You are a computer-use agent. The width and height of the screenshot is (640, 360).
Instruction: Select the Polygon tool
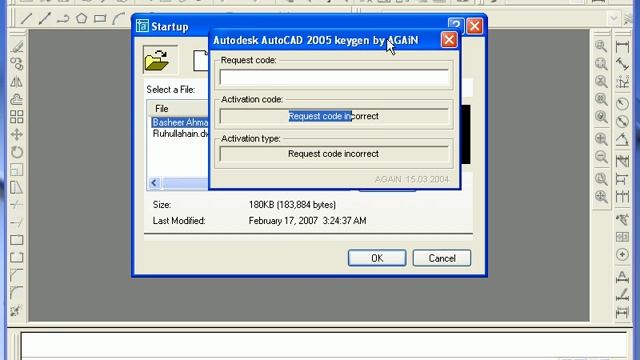pyautogui.click(x=81, y=18)
